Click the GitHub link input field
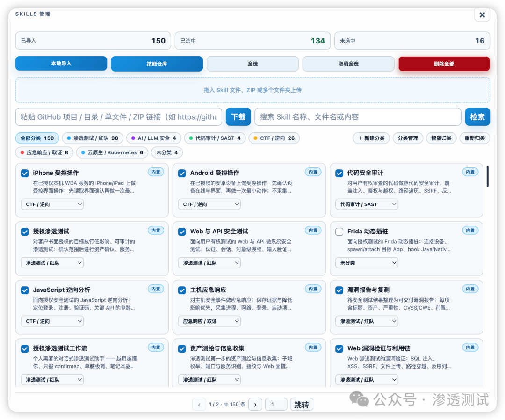Screen dimensions: 505x420 coord(118,116)
